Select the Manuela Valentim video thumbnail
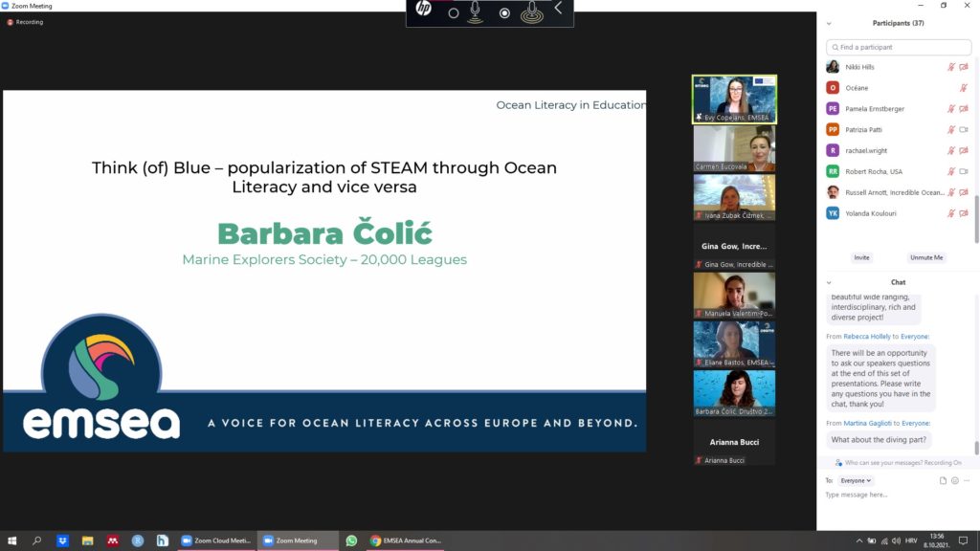Image resolution: width=980 pixels, height=551 pixels. click(x=734, y=295)
